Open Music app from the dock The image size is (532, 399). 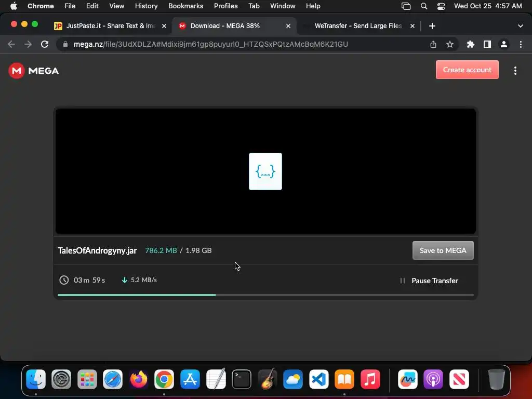[x=370, y=379]
